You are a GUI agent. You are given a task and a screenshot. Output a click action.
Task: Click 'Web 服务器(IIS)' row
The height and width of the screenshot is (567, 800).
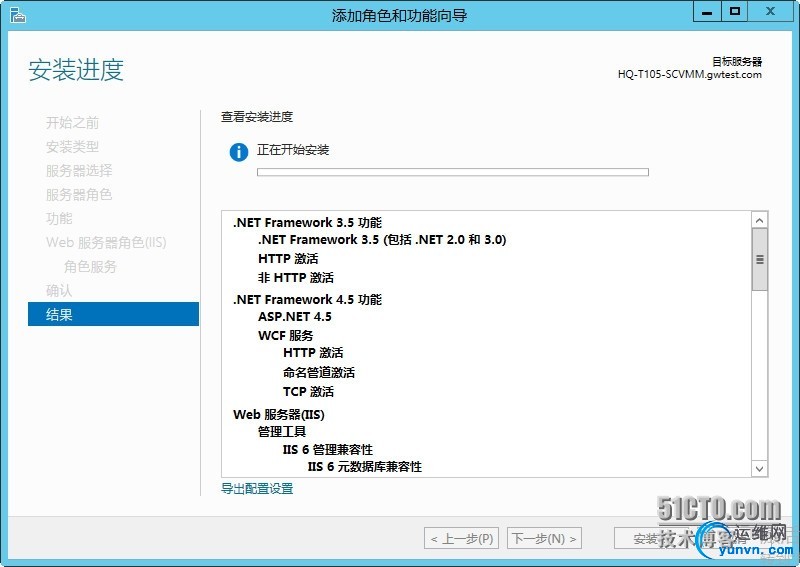(279, 414)
